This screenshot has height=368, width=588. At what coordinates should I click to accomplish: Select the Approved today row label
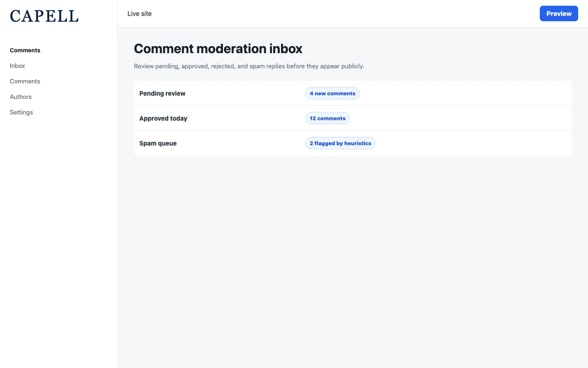point(163,118)
